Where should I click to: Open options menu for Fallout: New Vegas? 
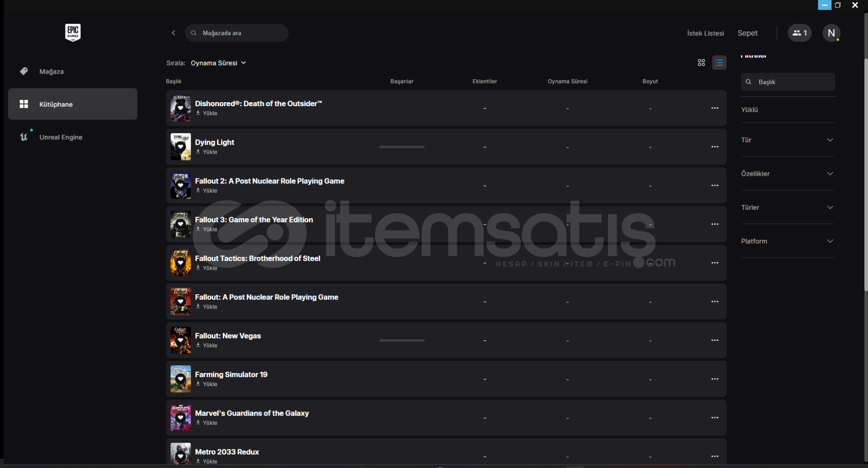[x=715, y=340]
